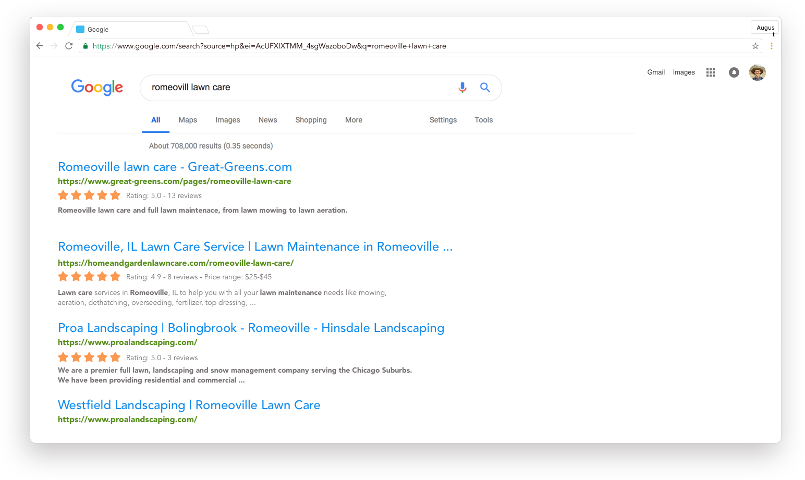Image resolution: width=805 pixels, height=480 pixels.
Task: Open Westfield Landscaping Romeoville Lawn Care result
Action: point(189,405)
